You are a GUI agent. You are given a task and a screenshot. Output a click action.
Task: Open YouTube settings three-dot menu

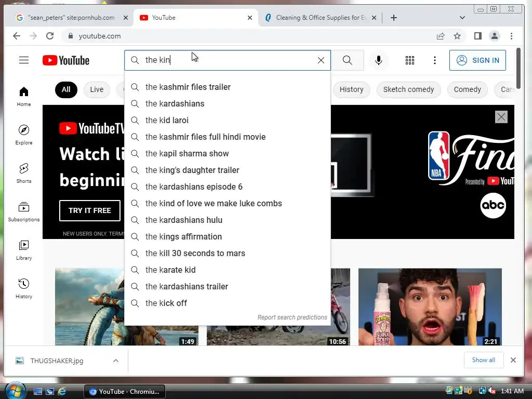coord(435,60)
